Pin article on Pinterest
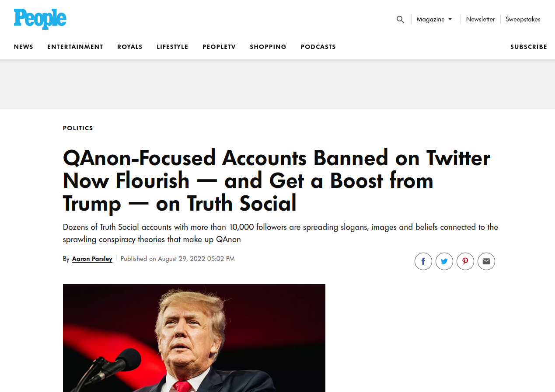This screenshot has width=555, height=392. point(465,261)
